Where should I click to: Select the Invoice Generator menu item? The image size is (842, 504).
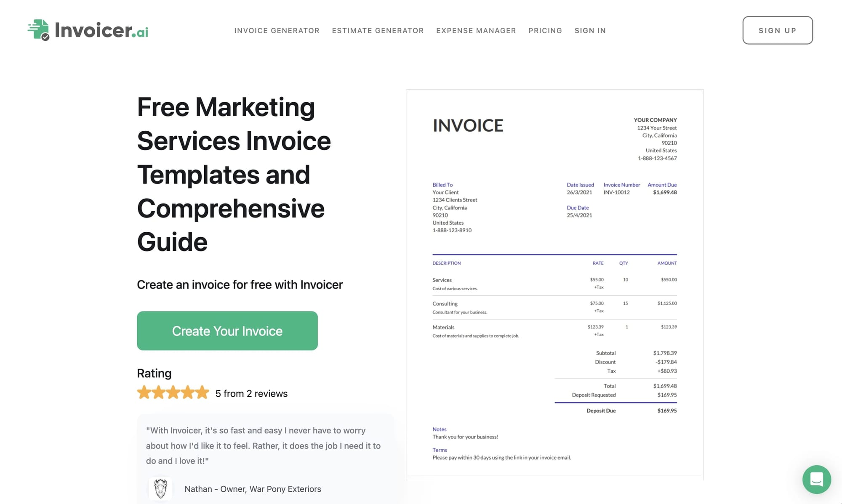pyautogui.click(x=277, y=30)
